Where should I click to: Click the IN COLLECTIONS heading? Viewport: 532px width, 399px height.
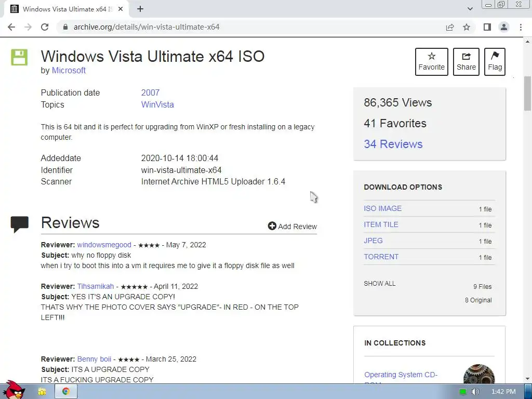click(x=395, y=343)
